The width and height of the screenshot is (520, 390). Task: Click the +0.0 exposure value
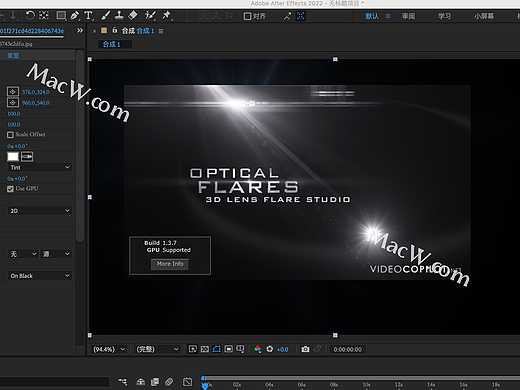click(283, 349)
